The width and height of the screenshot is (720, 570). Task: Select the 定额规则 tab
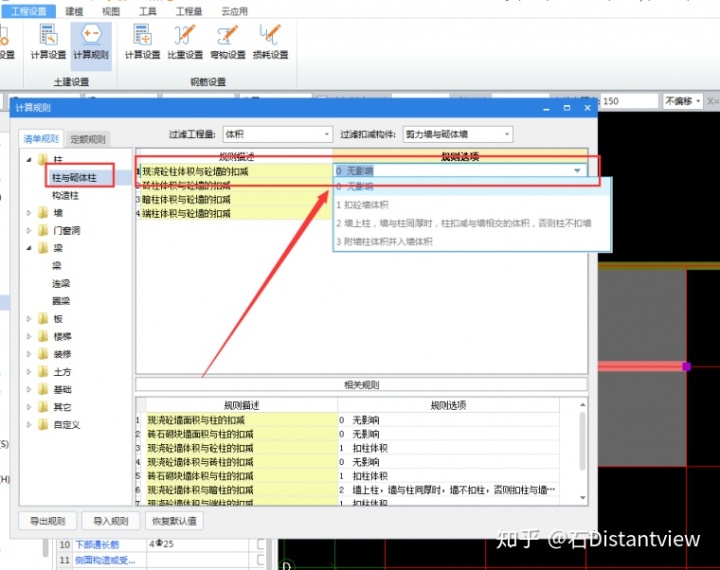coord(88,139)
